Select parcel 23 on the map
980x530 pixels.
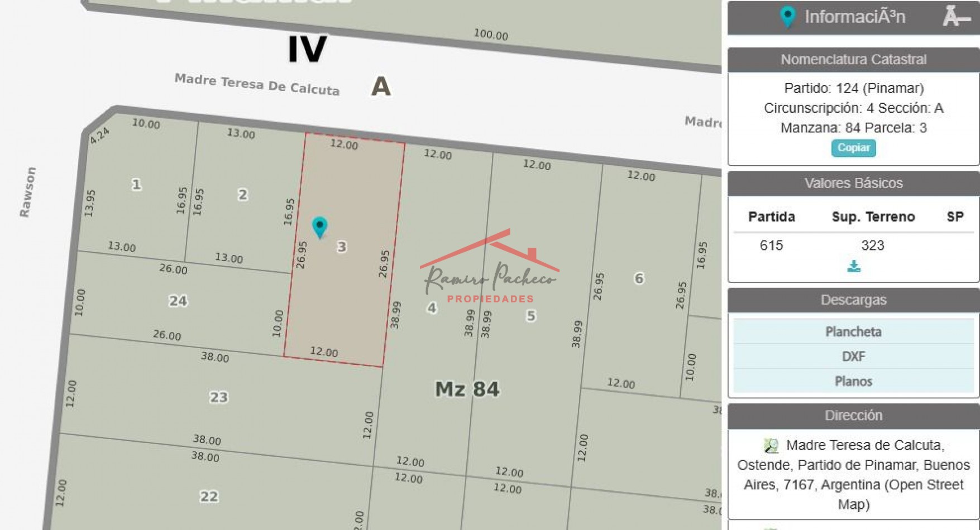pyautogui.click(x=218, y=397)
